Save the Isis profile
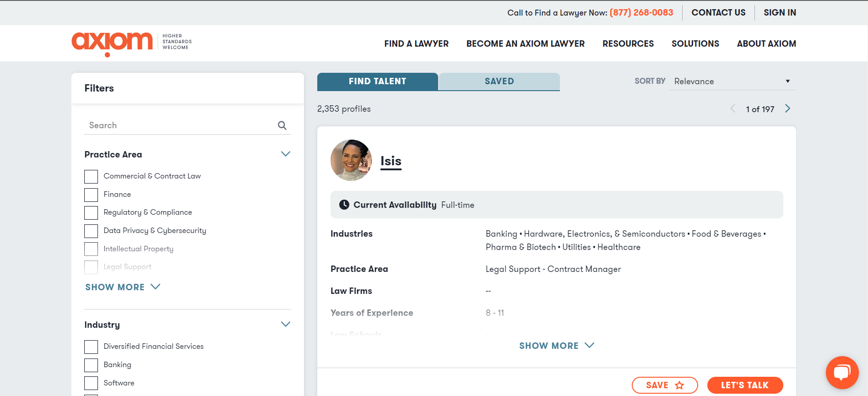This screenshot has width=868, height=396. (664, 385)
